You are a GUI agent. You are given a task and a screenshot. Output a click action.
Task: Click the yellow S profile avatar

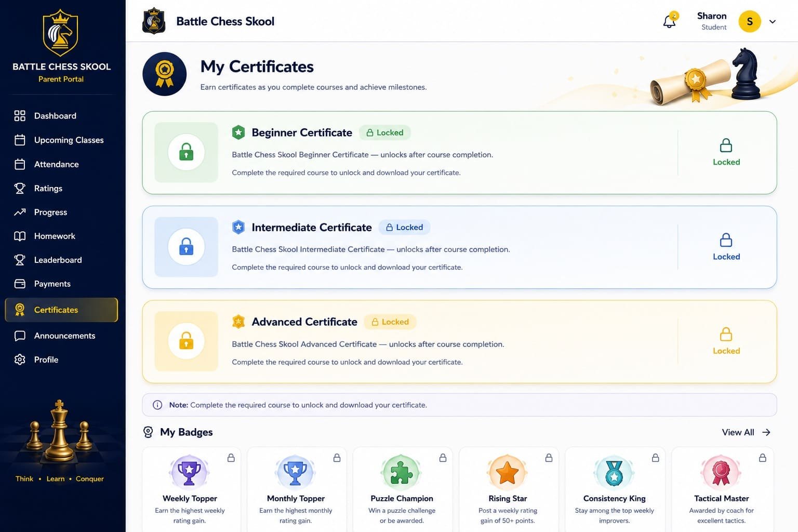coord(750,21)
